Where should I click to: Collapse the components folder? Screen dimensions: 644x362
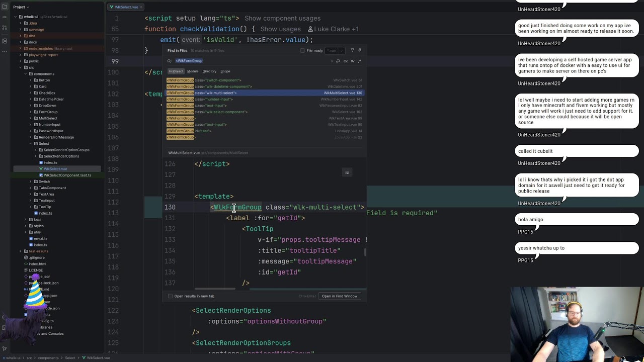[x=25, y=74]
